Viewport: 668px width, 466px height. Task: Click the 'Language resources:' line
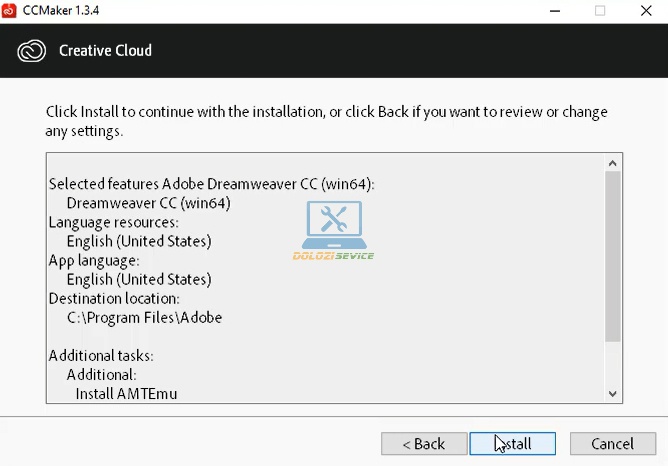114,222
